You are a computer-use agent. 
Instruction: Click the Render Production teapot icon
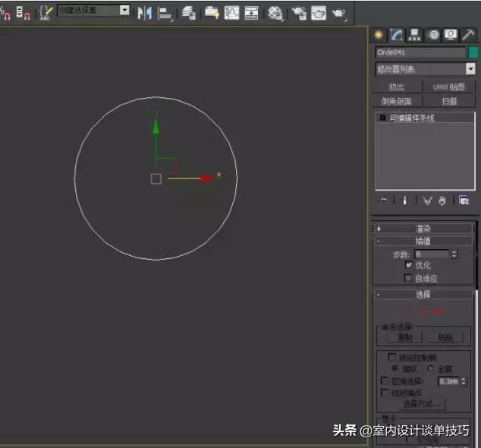[x=338, y=13]
